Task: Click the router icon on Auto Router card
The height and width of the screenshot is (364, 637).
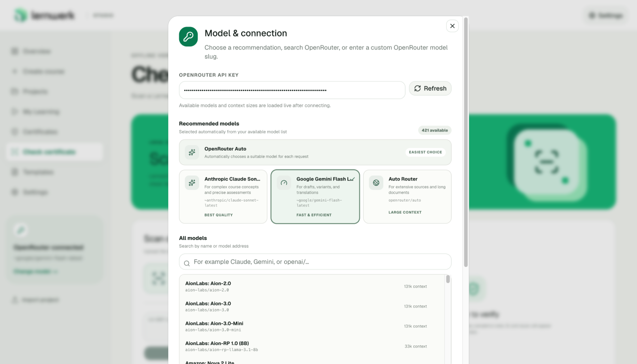Action: click(376, 182)
